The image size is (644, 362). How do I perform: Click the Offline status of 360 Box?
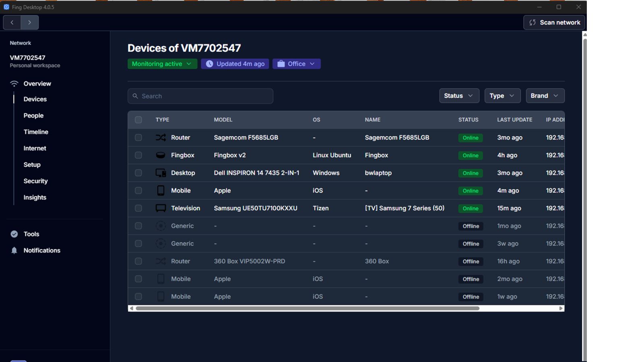[471, 261]
